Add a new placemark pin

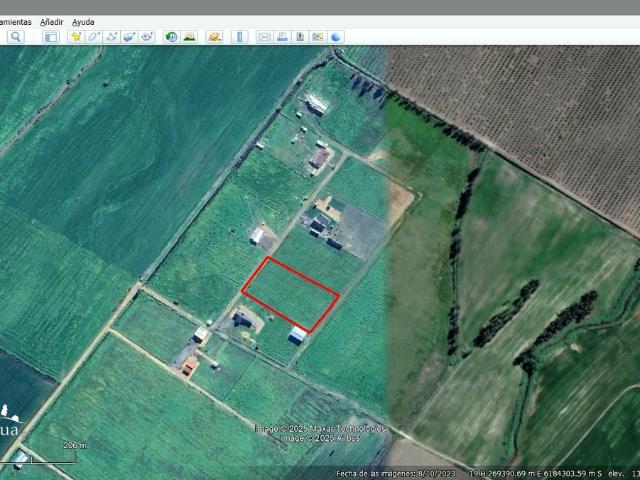click(x=76, y=37)
